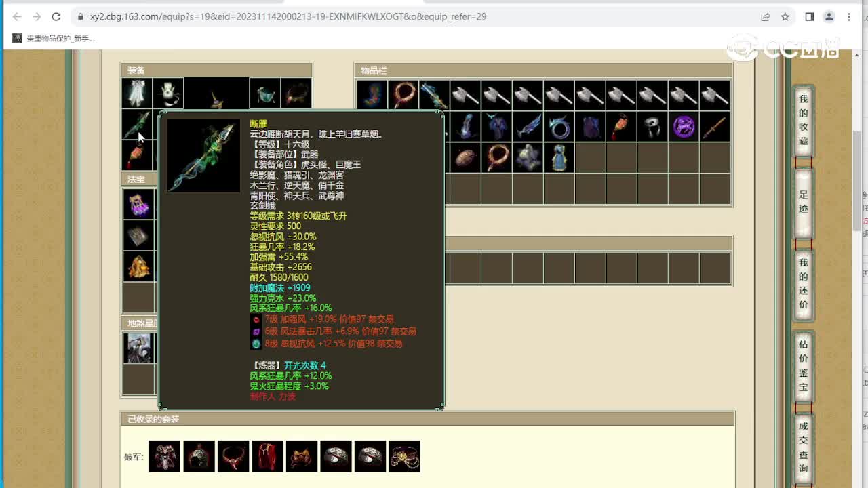This screenshot has height=488, width=868.
Task: Select the red lantern in 物品栏
Action: click(x=621, y=126)
